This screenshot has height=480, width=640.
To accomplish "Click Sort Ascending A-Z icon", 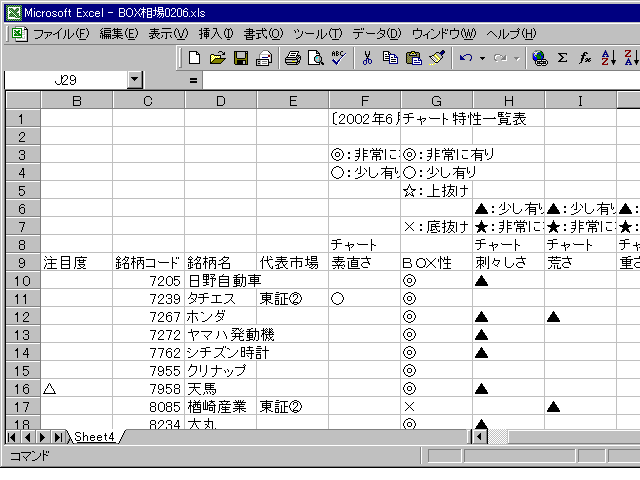I will point(609,58).
